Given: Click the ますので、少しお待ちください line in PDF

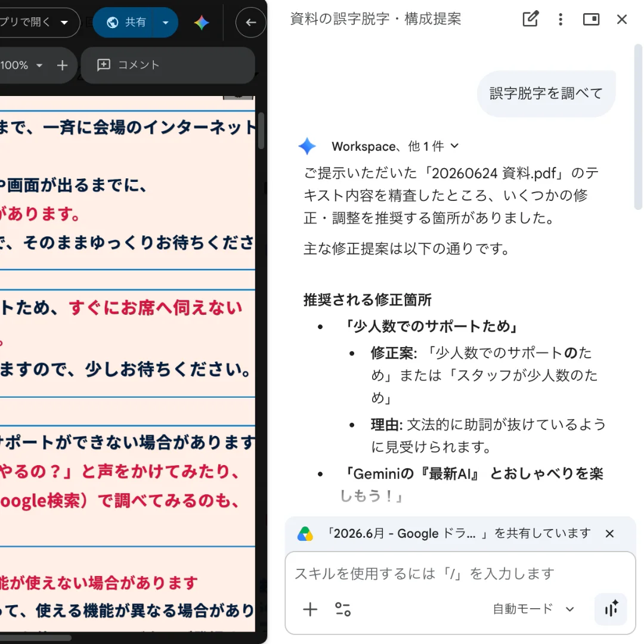Looking at the screenshot, I should 125,369.
